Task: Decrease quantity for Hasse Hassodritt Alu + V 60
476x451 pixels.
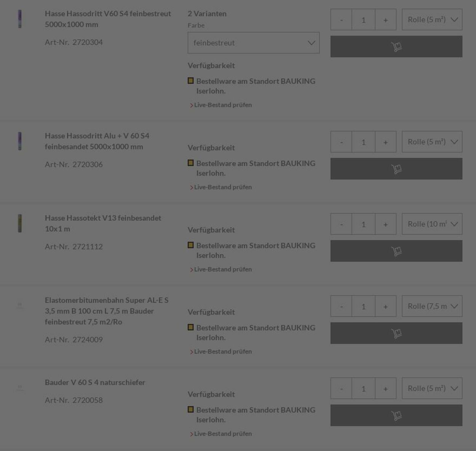Action: point(341,142)
